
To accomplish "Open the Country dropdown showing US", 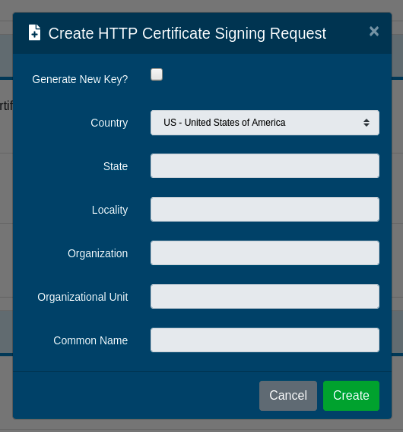I will (x=265, y=123).
